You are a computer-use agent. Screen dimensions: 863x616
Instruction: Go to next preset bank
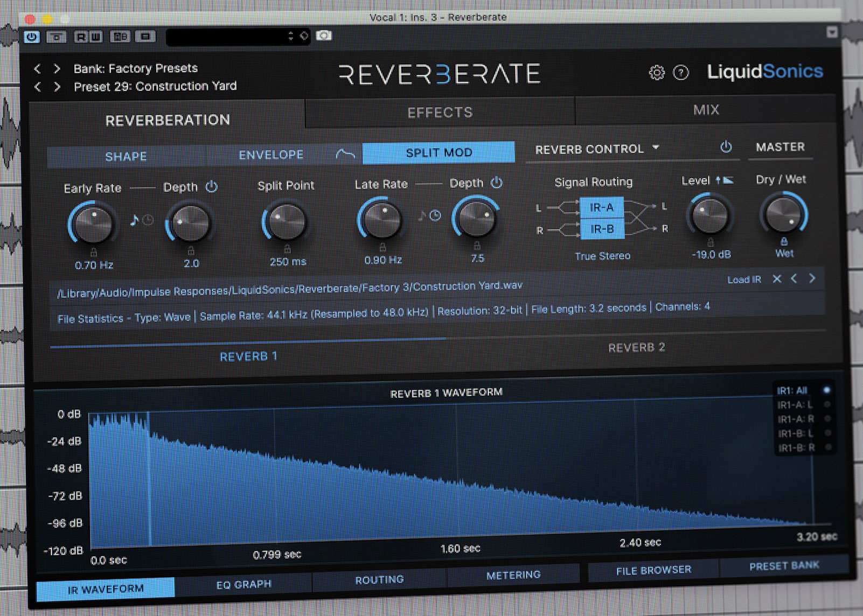click(57, 69)
